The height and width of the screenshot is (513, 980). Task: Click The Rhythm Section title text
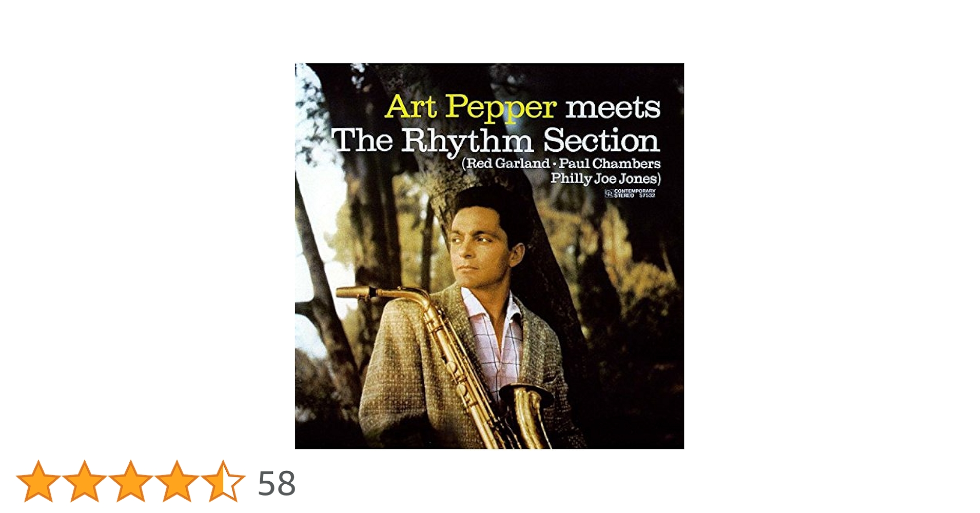point(496,141)
